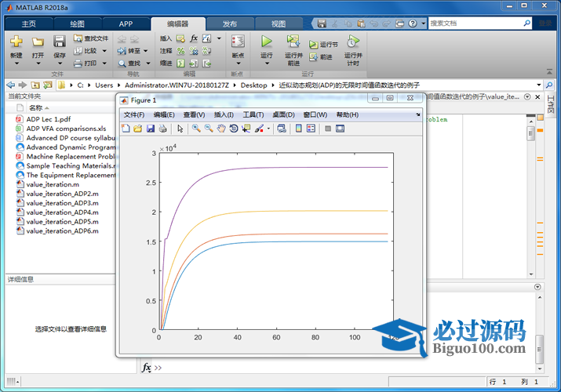Click the uncomment icon
Image resolution: width=561 pixels, height=392 pixels.
[x=194, y=51]
